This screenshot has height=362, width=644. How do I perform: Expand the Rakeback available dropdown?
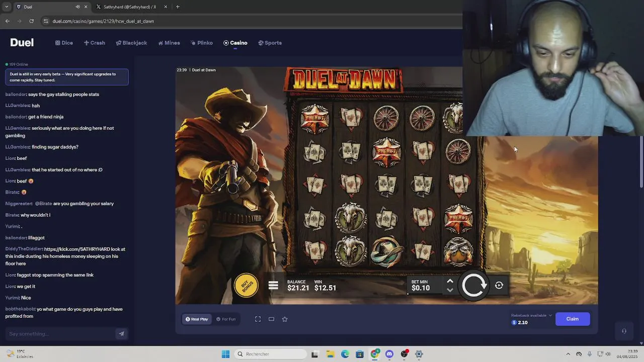pyautogui.click(x=531, y=315)
